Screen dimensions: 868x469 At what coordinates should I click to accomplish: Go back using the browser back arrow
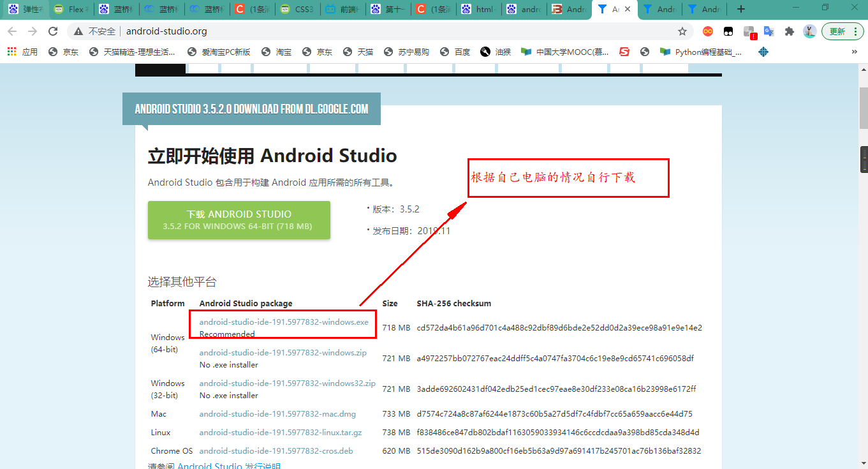pos(12,31)
